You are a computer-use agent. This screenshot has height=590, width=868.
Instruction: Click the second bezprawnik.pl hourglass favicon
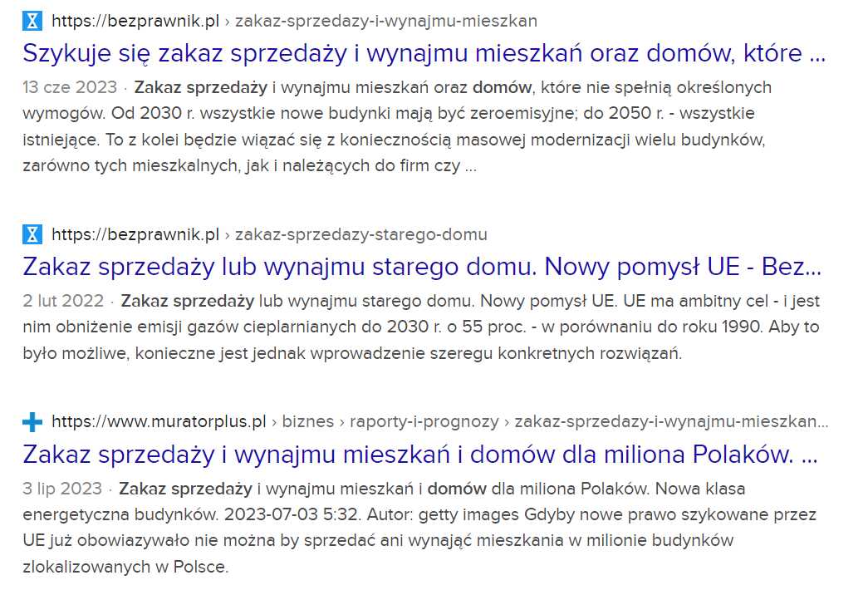pos(32,234)
